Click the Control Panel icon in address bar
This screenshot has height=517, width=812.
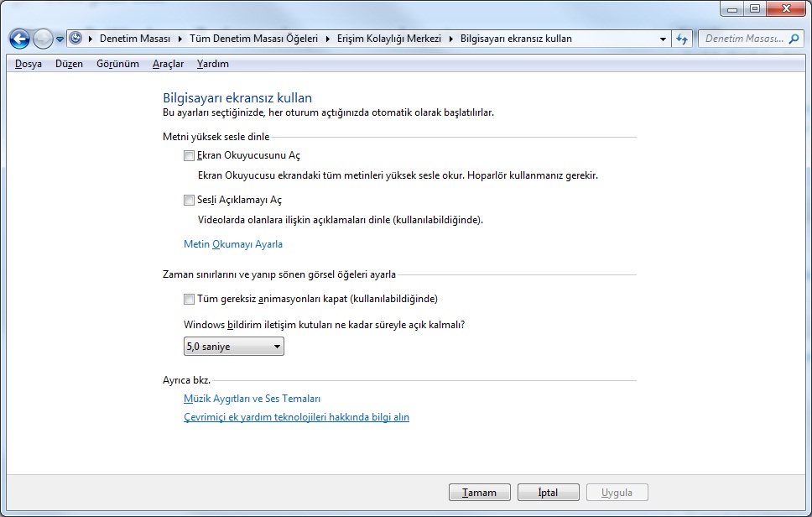75,39
